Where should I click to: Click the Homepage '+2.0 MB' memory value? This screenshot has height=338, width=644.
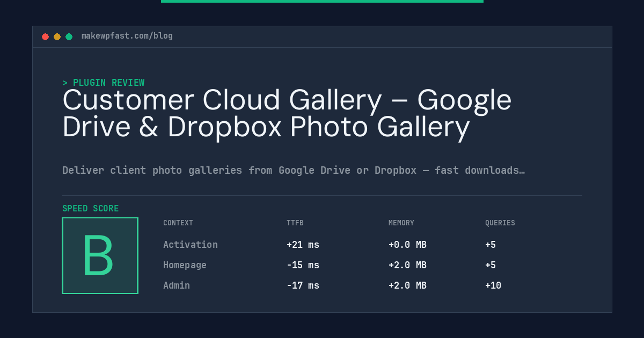(407, 265)
